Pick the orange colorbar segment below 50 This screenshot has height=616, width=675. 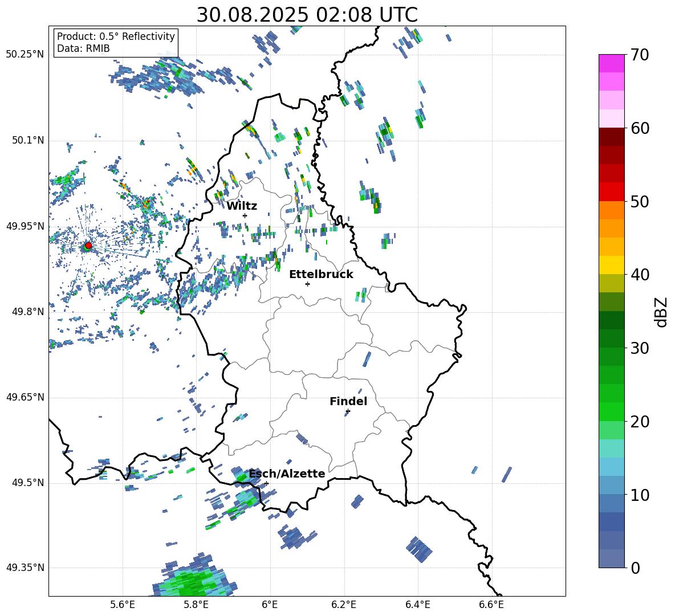[x=611, y=210]
